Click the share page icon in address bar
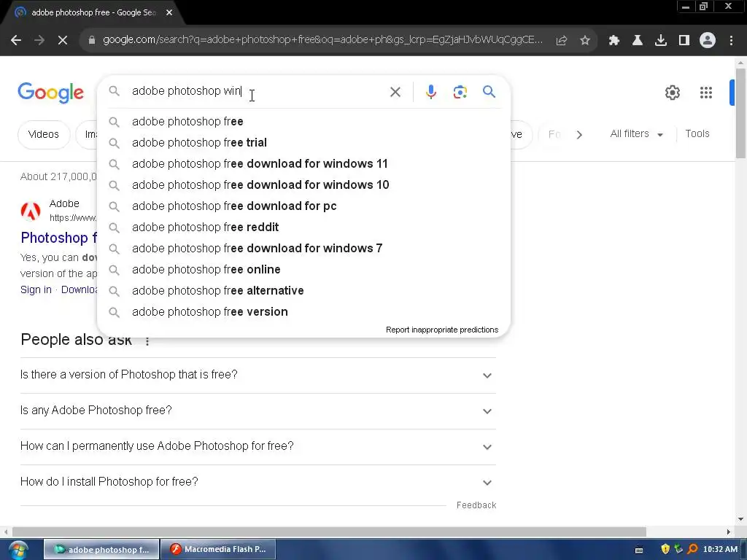The width and height of the screenshot is (747, 560). (x=562, y=41)
